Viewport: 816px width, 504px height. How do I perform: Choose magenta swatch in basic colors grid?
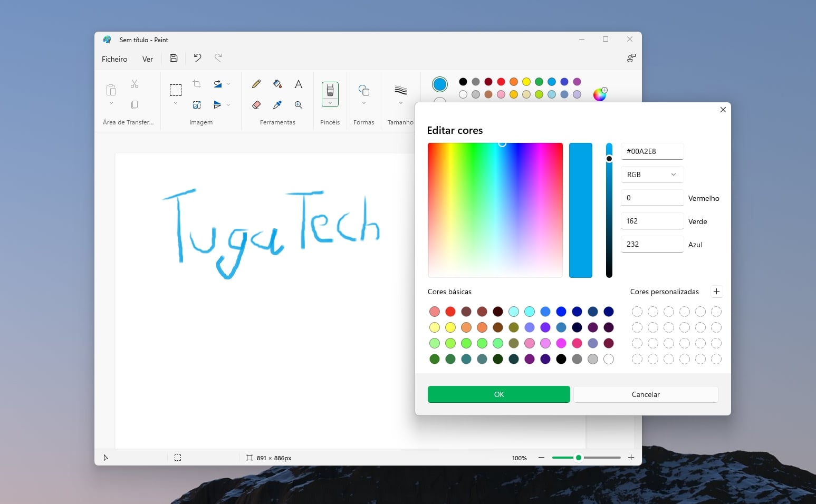coord(561,343)
